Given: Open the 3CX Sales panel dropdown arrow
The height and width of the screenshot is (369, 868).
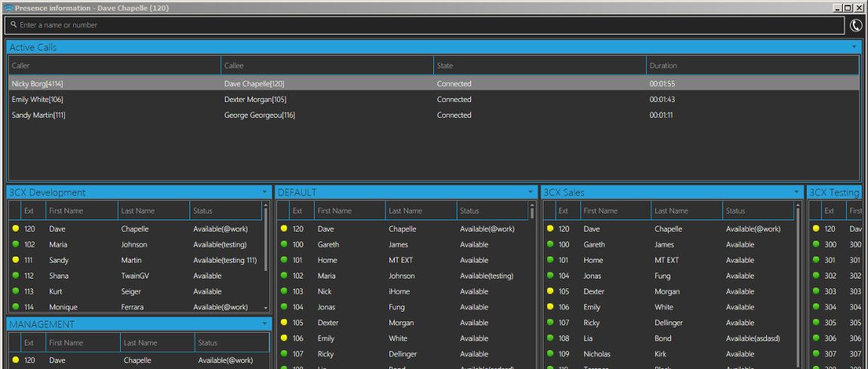Looking at the screenshot, I should (x=796, y=192).
